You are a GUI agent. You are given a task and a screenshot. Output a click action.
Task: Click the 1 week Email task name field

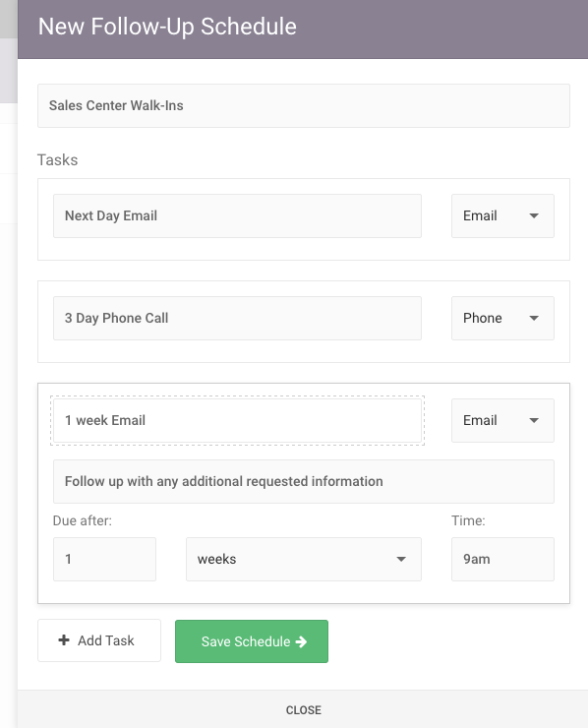point(237,420)
